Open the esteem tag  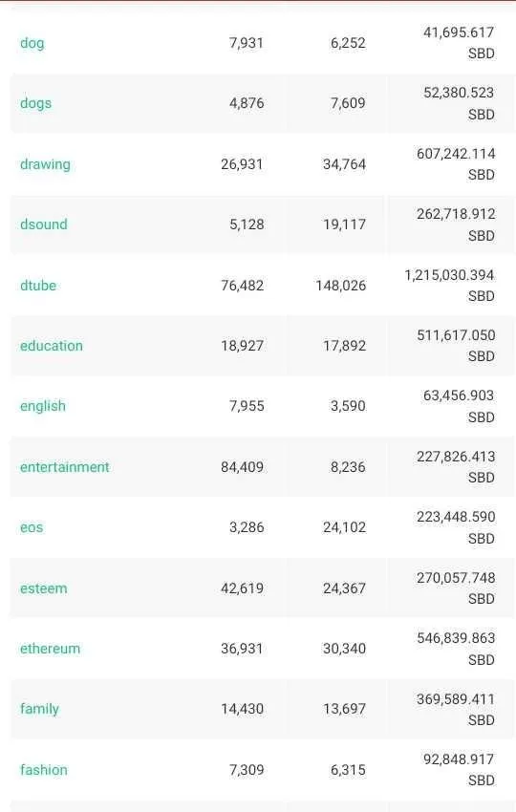click(44, 588)
